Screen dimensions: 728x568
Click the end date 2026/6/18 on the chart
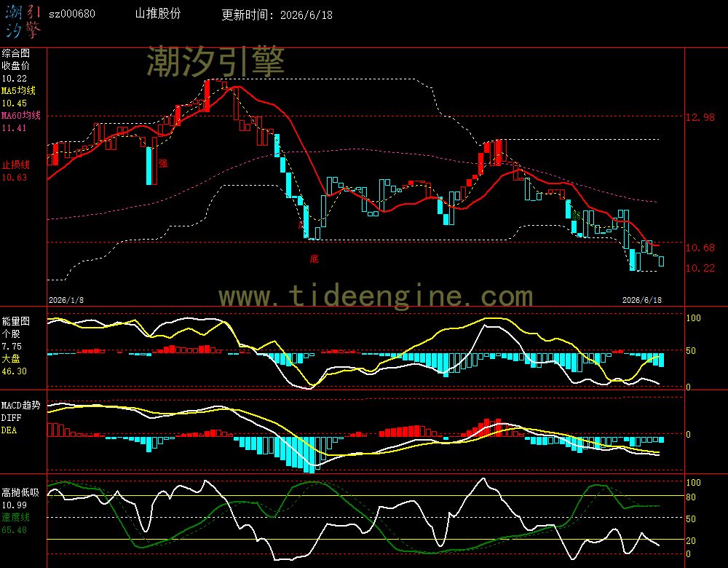(x=641, y=300)
